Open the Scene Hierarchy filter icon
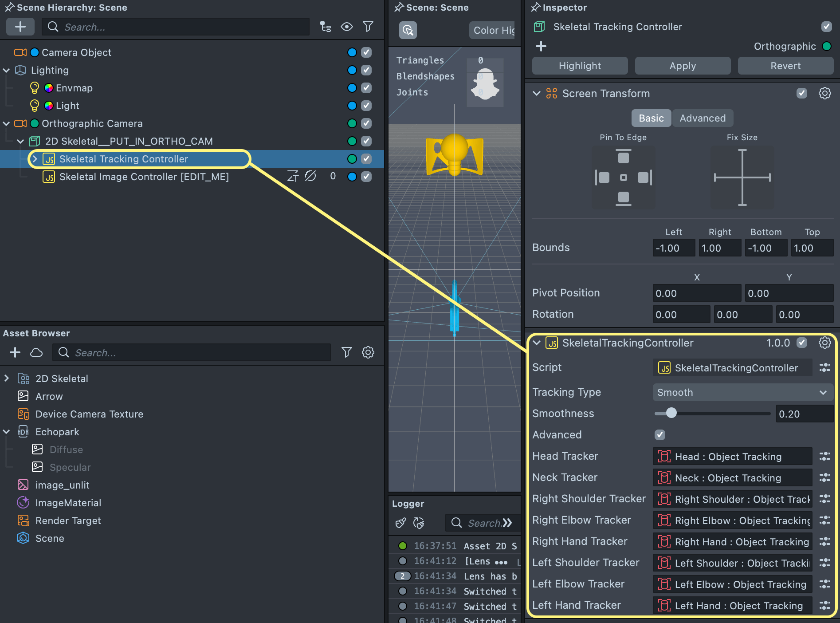 [x=368, y=27]
